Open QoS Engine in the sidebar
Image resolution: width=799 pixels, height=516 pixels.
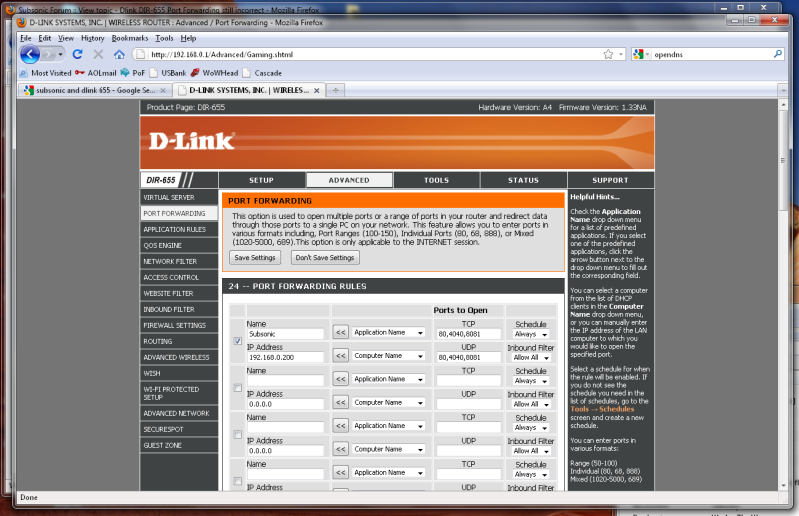pos(179,245)
